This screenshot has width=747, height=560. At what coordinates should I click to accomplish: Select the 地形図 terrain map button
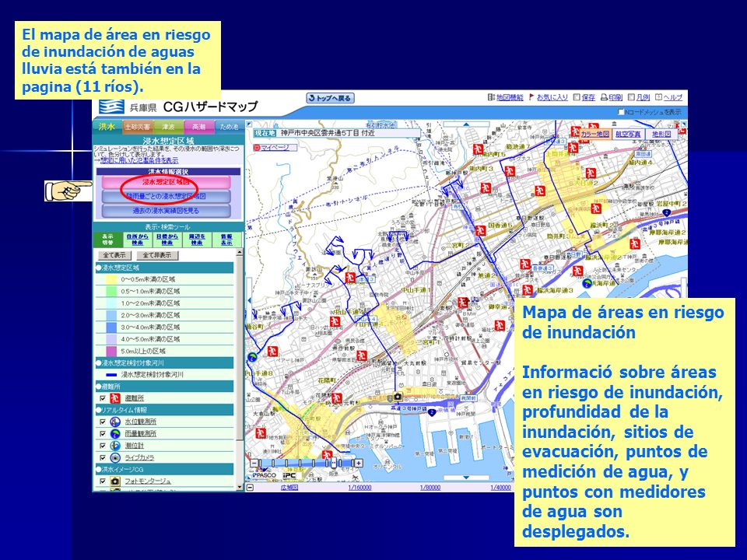[661, 135]
